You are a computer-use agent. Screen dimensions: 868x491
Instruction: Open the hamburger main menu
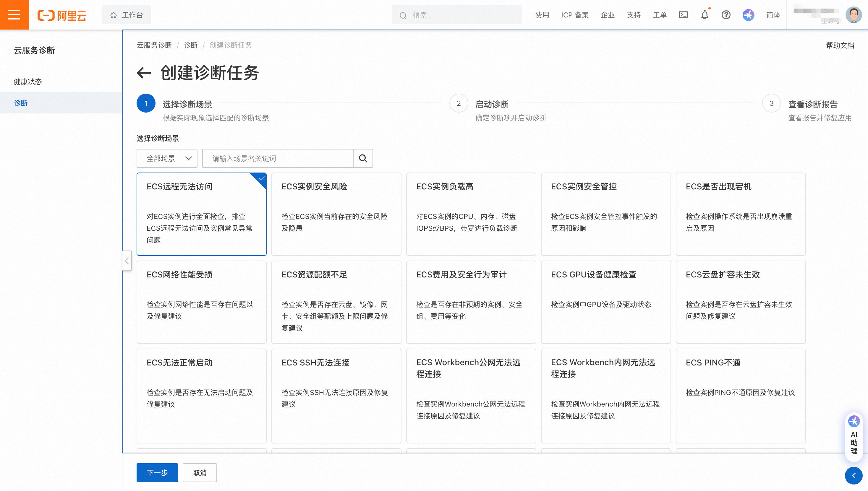pyautogui.click(x=14, y=15)
